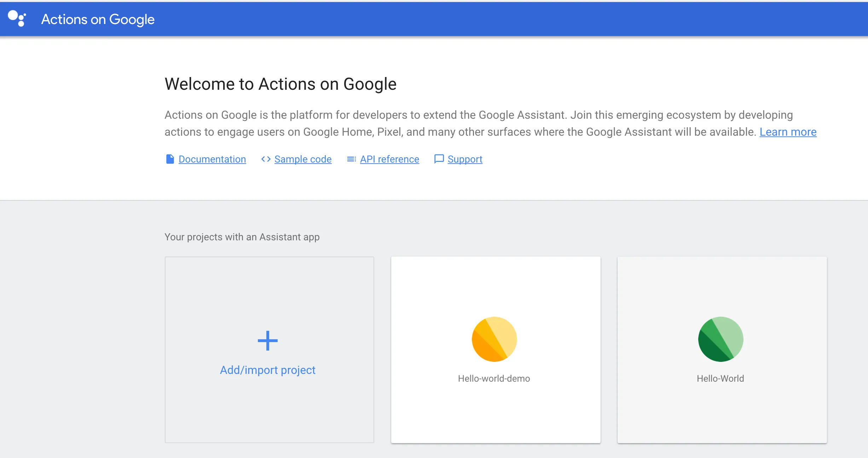The width and height of the screenshot is (868, 458).
Task: Click the Add/import project label
Action: [267, 370]
